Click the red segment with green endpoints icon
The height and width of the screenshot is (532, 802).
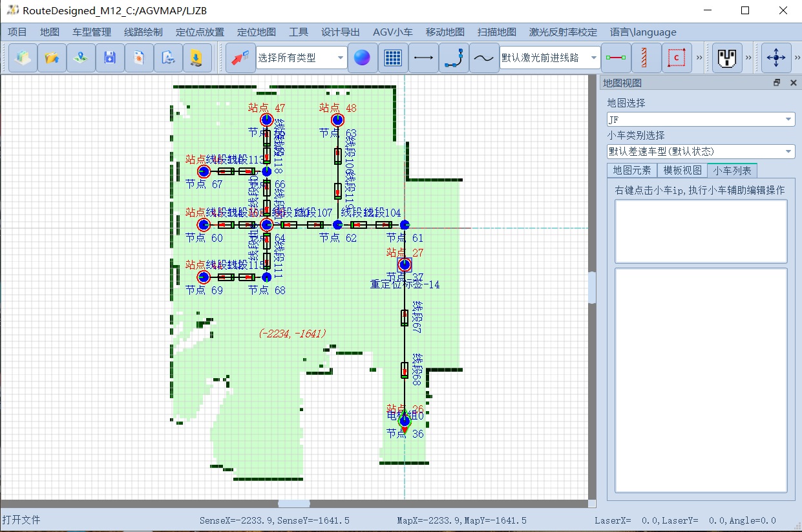click(x=615, y=58)
